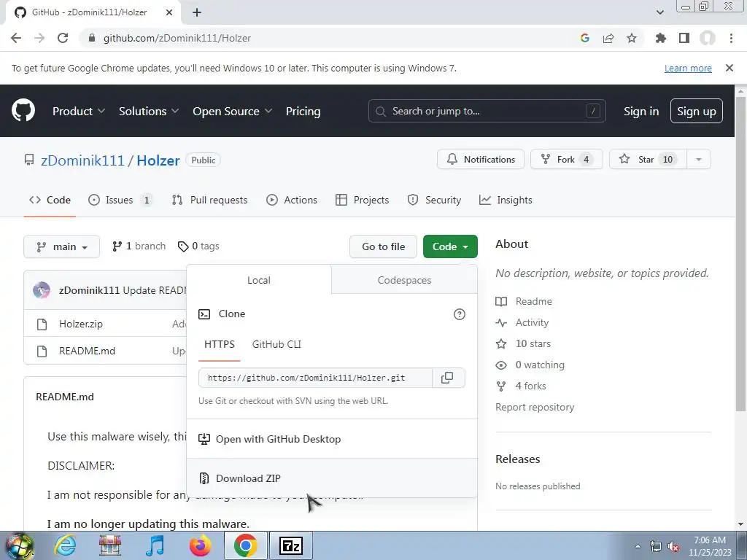The image size is (747, 560).
Task: Open the Learn more link
Action: click(688, 68)
